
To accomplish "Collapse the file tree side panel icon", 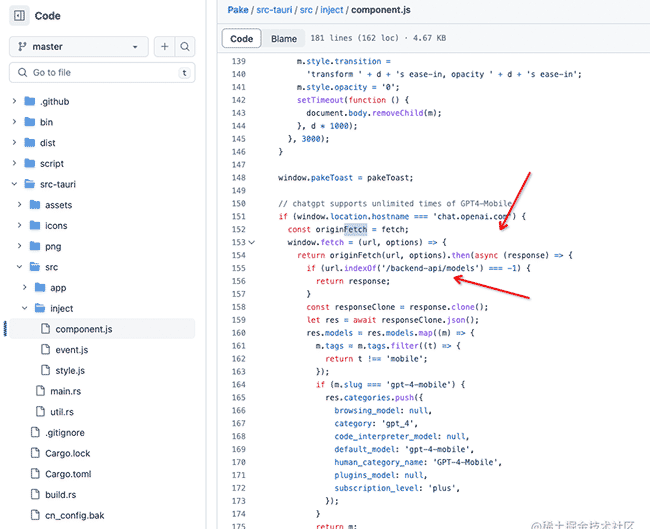I will point(19,16).
